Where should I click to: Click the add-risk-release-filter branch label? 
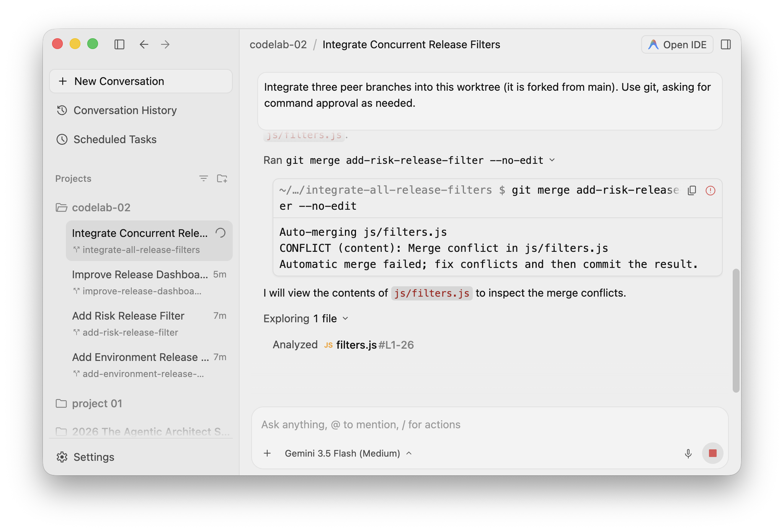pyautogui.click(x=131, y=333)
